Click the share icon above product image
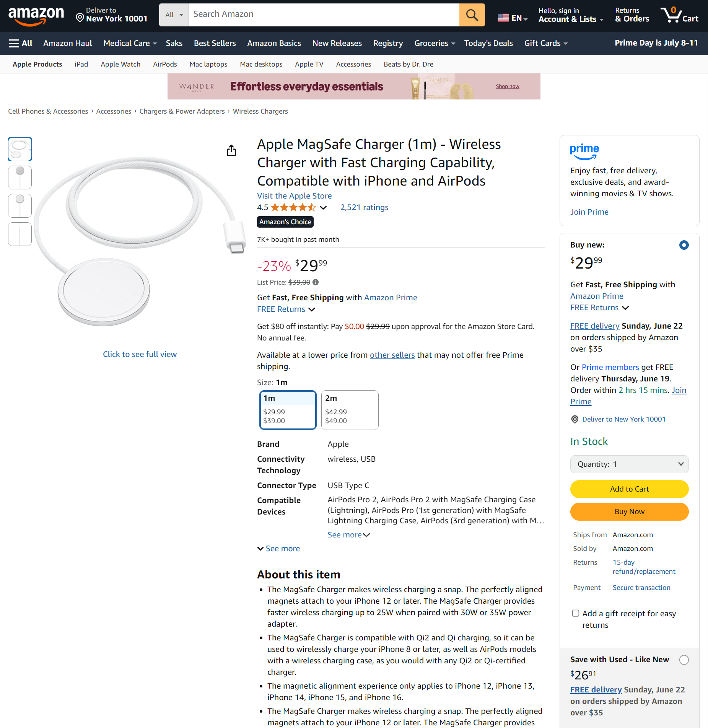This screenshot has height=728, width=708. (x=231, y=151)
